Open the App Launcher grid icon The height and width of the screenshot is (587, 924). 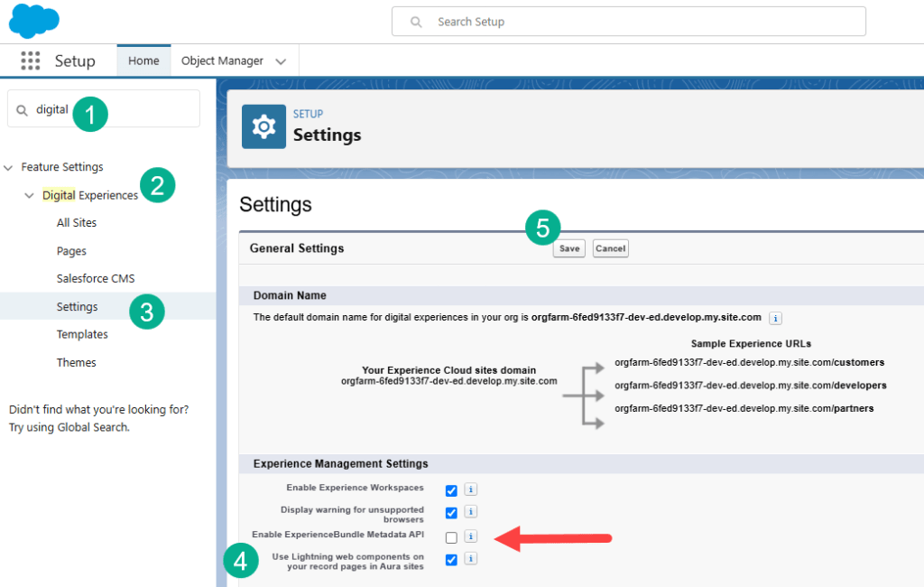coord(31,61)
